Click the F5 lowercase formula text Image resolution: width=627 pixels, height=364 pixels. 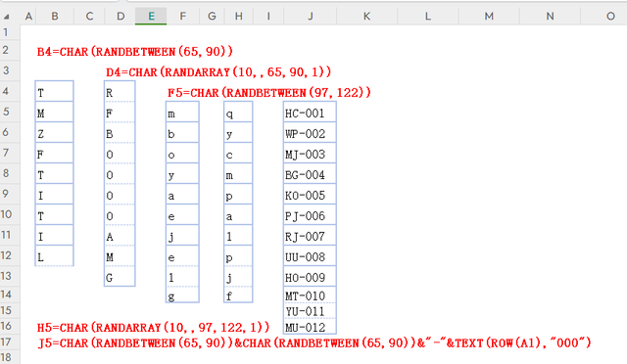269,93
